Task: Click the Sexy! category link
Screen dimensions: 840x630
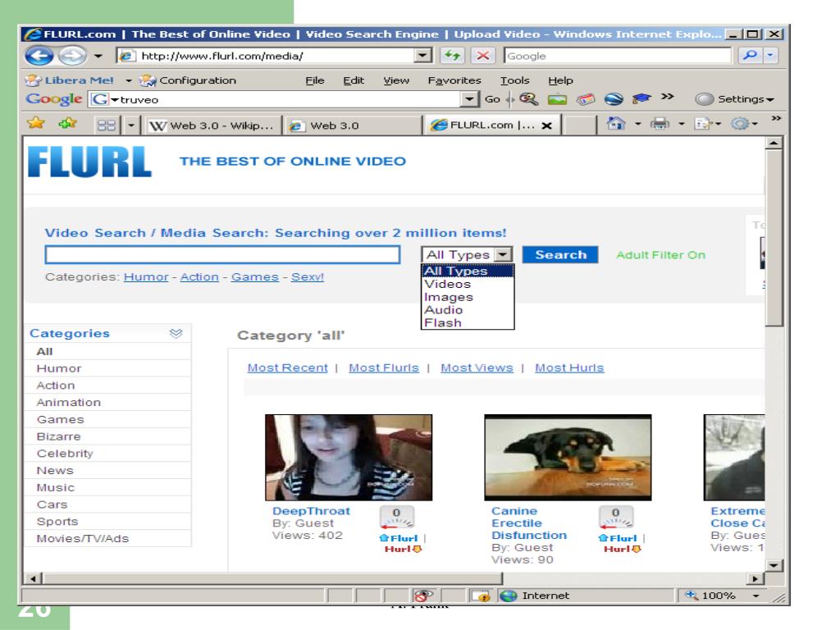Action: (x=308, y=277)
